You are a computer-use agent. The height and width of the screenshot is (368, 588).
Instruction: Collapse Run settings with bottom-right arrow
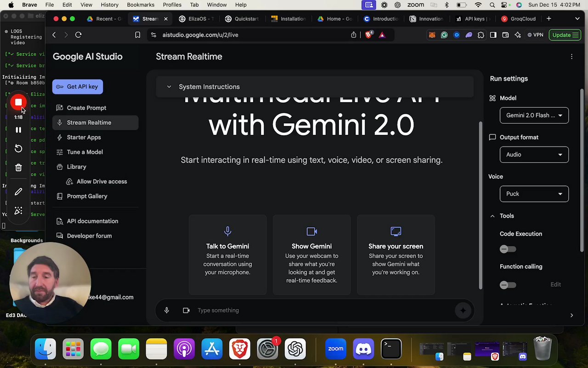coord(571,316)
